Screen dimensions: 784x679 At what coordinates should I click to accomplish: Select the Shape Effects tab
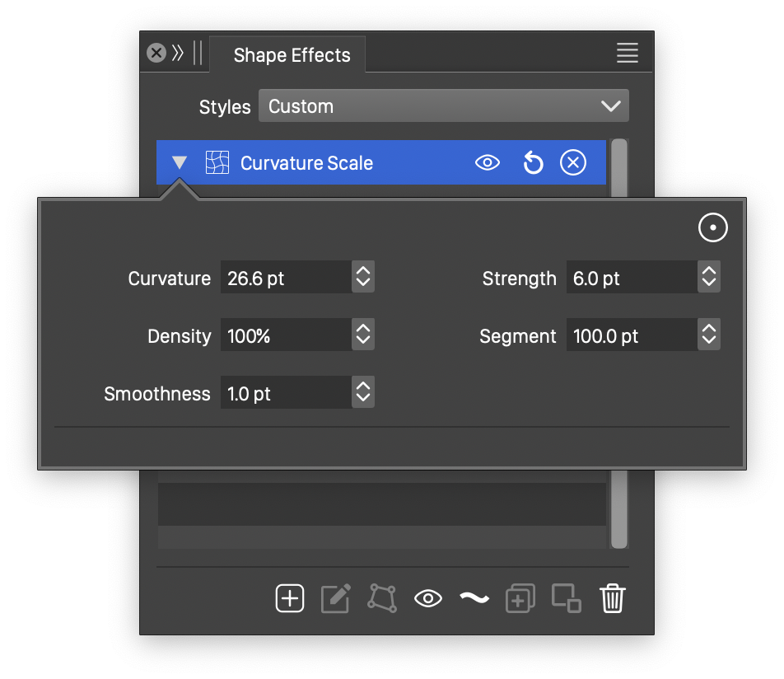tap(292, 55)
